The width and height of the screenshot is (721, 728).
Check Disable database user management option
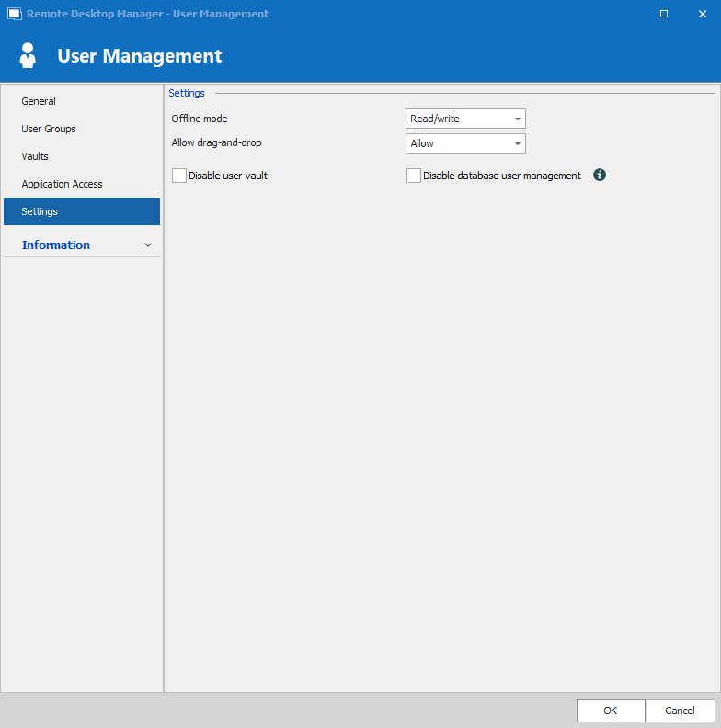click(x=414, y=176)
